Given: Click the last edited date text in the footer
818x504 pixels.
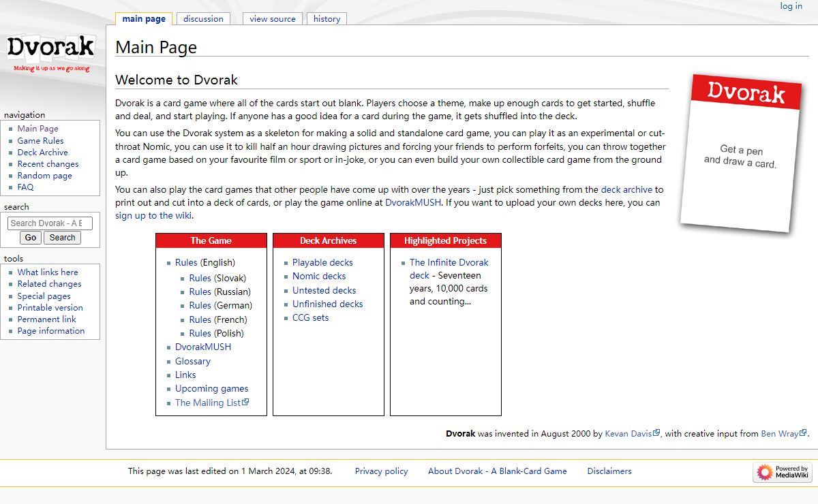Looking at the screenshot, I should point(230,471).
